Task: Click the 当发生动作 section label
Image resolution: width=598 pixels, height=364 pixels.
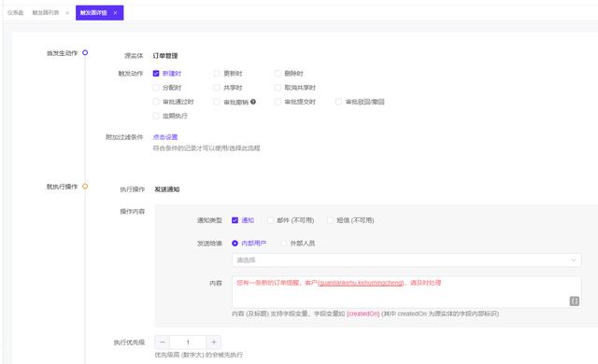Action: tap(62, 53)
